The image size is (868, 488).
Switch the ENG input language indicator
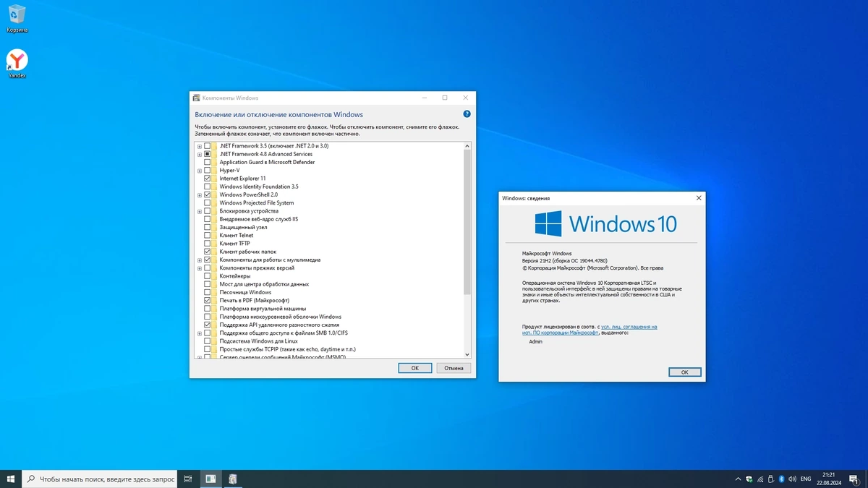[805, 479]
